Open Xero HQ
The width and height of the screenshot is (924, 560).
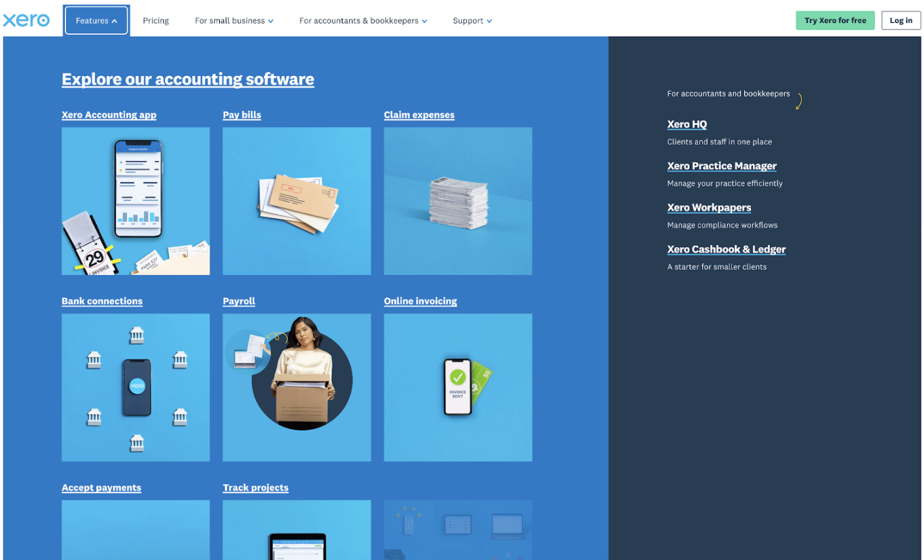[686, 124]
